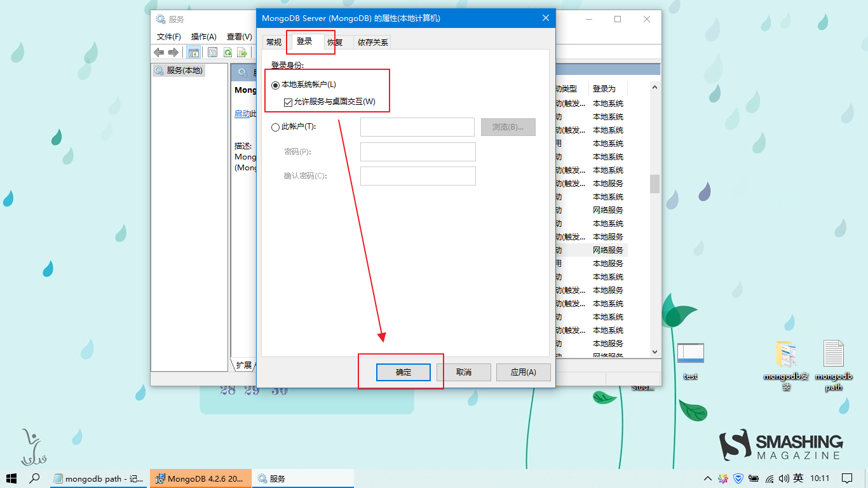This screenshot has width=868, height=488.
Task: Click the Properties toolbar icon in Services
Action: 213,52
